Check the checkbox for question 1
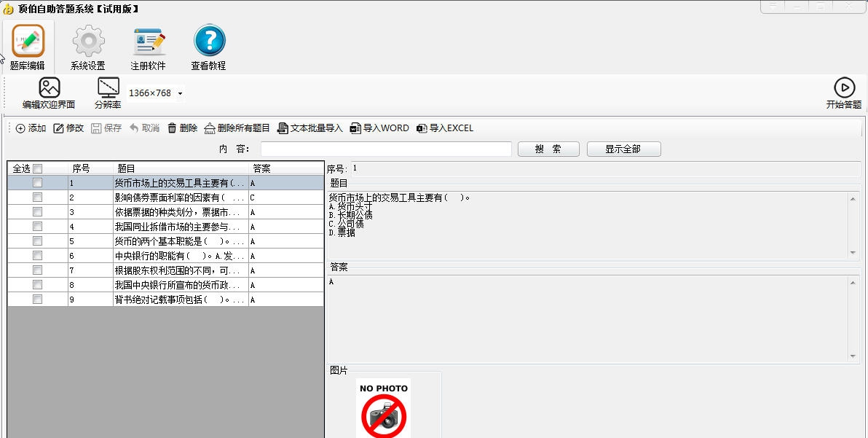Viewport: 868px width, 438px height. point(37,183)
